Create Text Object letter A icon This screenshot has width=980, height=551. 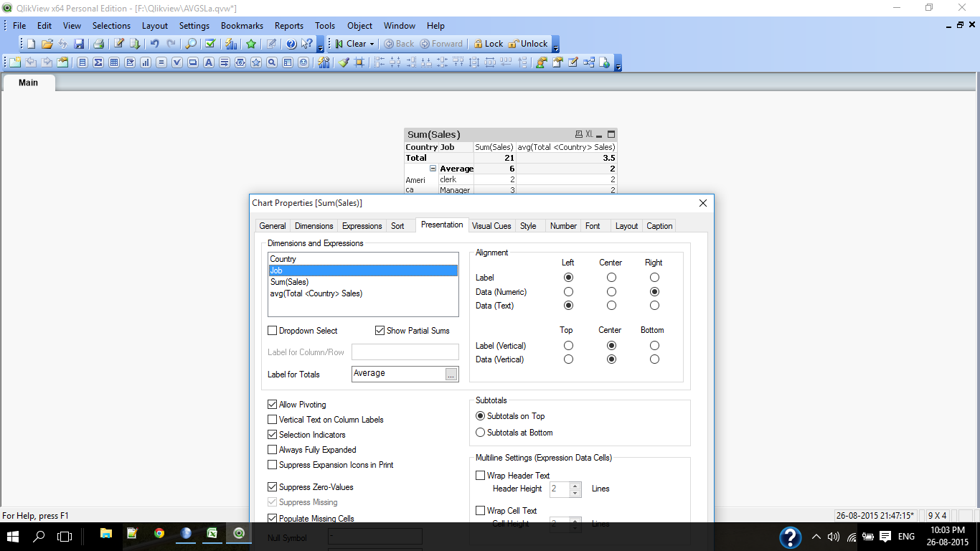pos(209,62)
